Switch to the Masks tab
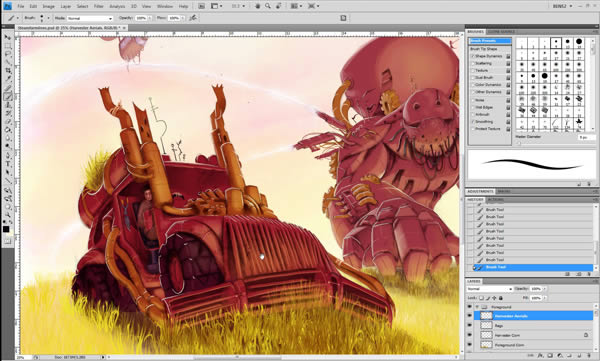The width and height of the screenshot is (600, 361). [504, 191]
